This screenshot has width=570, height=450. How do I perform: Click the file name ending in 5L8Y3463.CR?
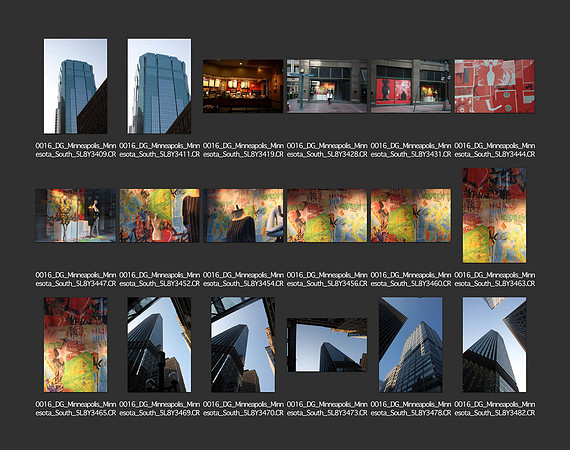[x=494, y=279]
